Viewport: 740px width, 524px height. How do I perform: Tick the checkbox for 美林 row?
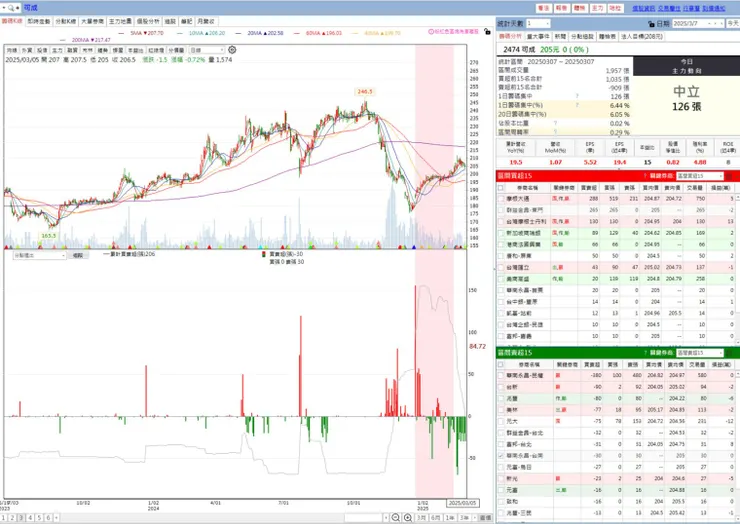click(501, 410)
